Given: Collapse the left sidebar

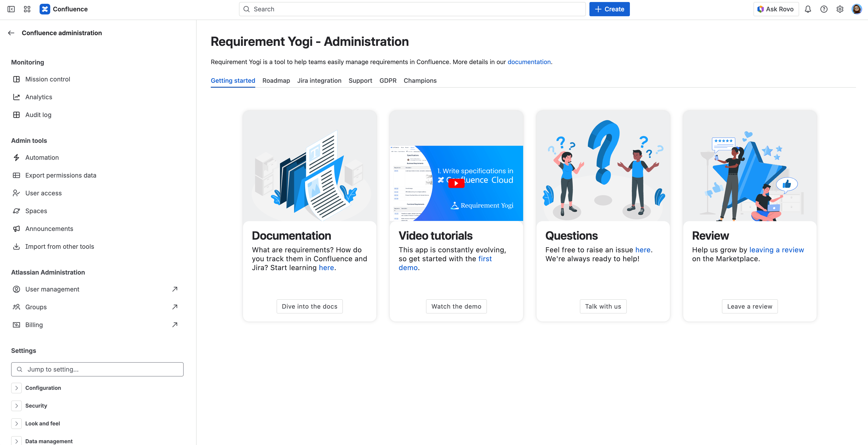Looking at the screenshot, I should (11, 9).
